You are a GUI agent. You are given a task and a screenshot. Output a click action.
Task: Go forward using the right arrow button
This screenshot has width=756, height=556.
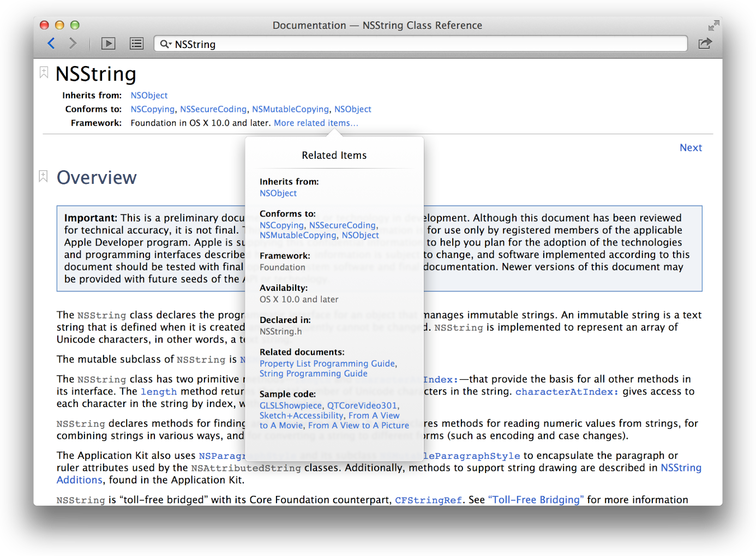(73, 43)
